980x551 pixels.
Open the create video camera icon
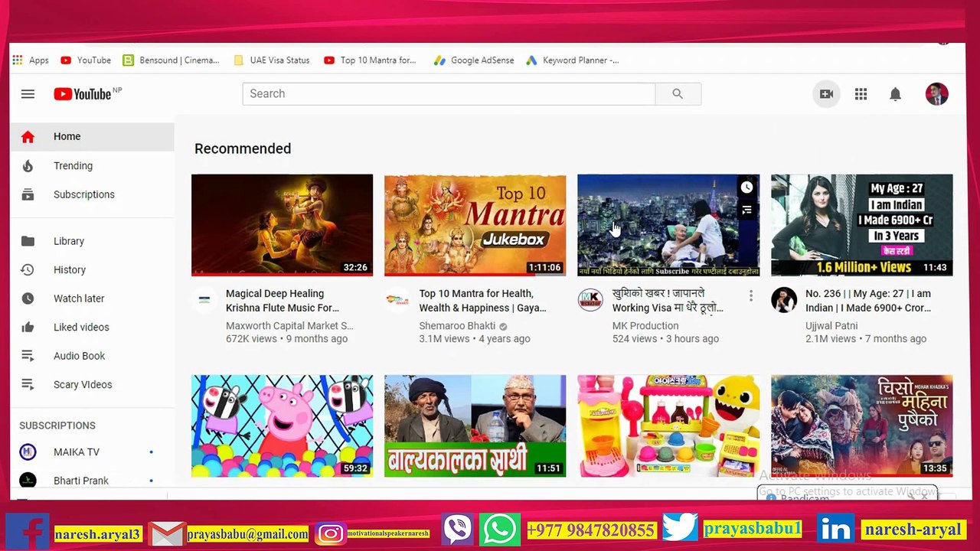click(x=826, y=94)
